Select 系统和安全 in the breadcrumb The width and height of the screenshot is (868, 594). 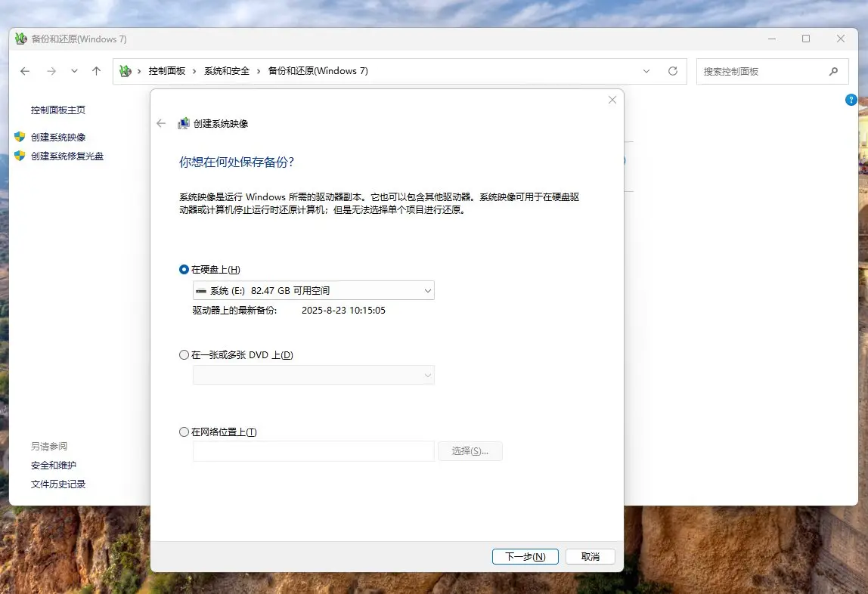pyautogui.click(x=226, y=71)
